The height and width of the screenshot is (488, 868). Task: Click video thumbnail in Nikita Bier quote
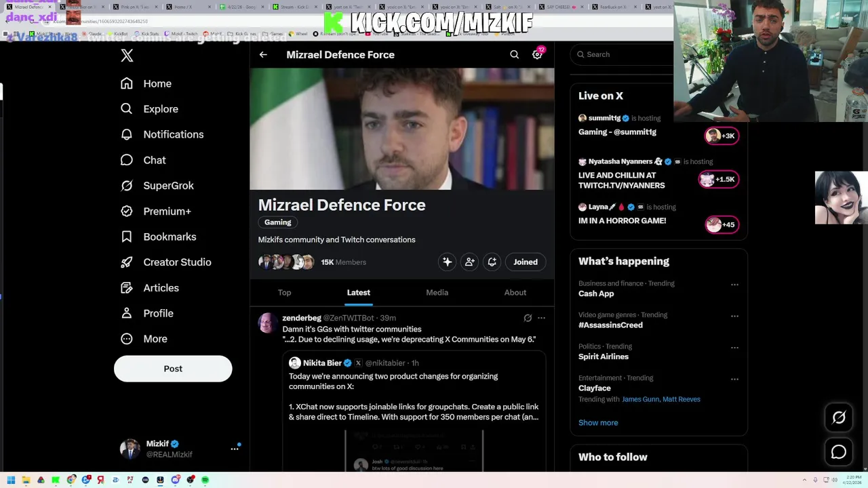click(414, 451)
